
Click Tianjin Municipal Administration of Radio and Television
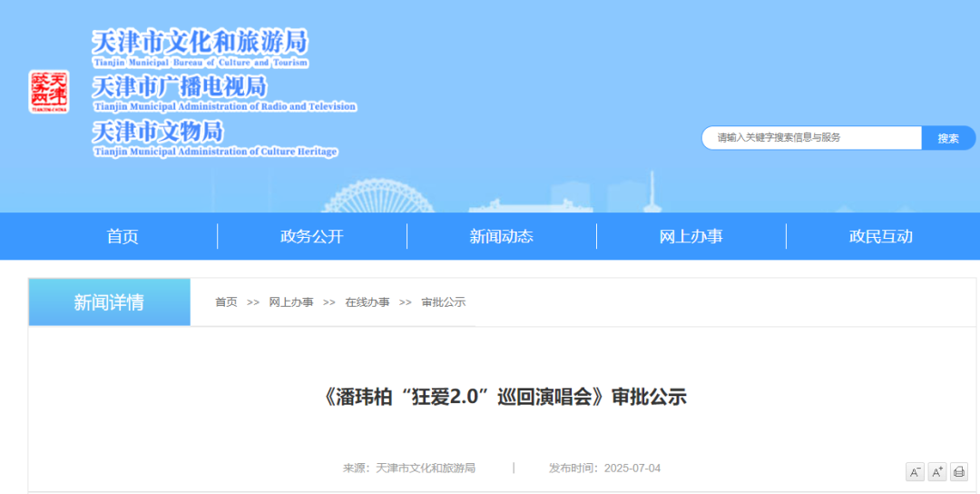225,106
